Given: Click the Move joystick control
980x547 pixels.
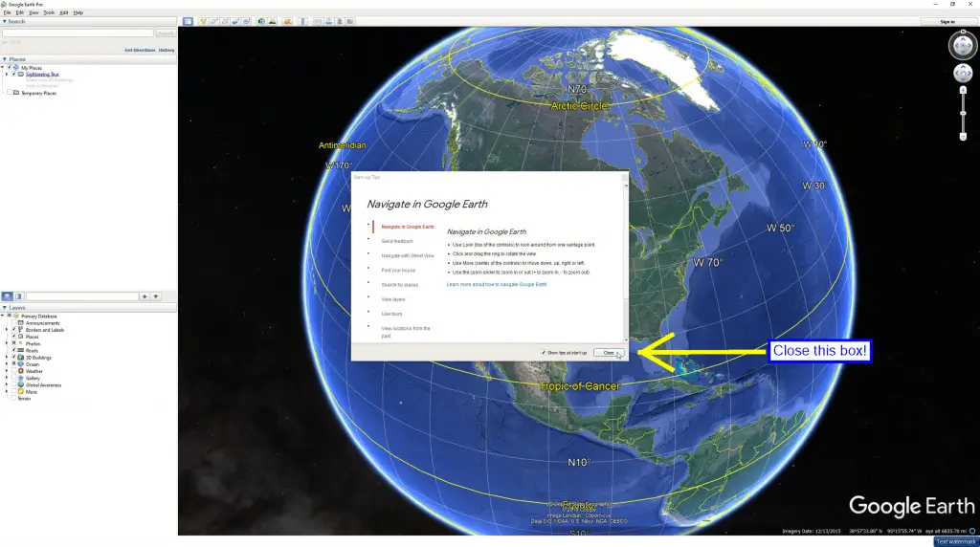Looking at the screenshot, I should 963,73.
